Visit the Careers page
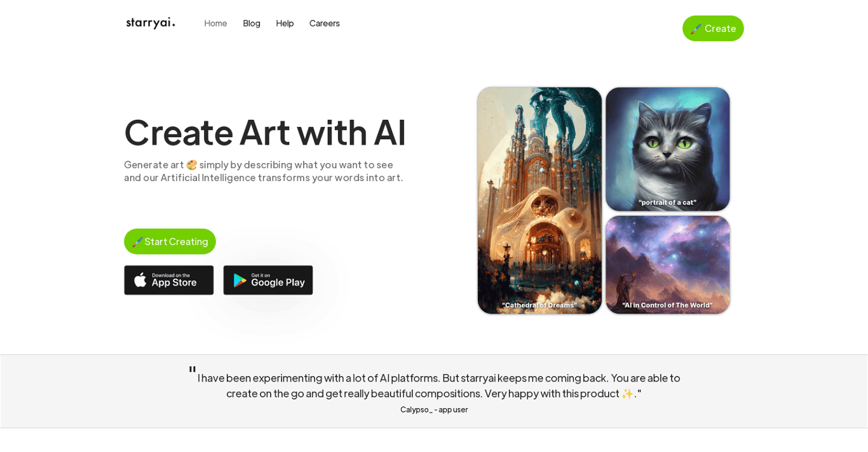Screen dimensions: 868x452 pos(325,23)
